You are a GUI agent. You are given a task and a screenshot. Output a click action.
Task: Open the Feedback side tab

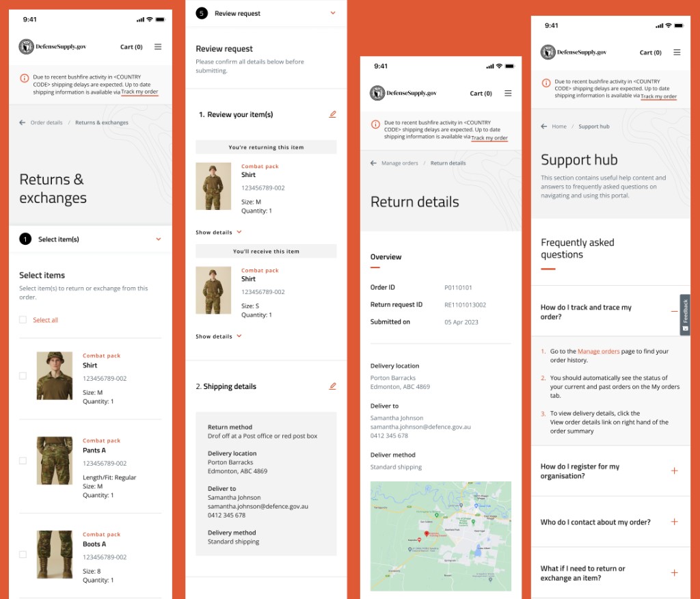[684, 314]
